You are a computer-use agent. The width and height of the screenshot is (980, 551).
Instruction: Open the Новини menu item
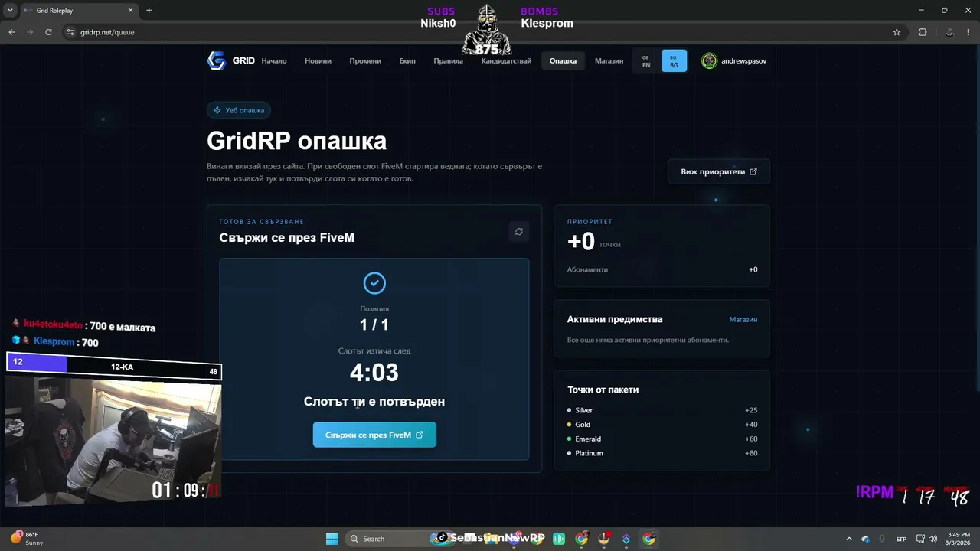[318, 61]
